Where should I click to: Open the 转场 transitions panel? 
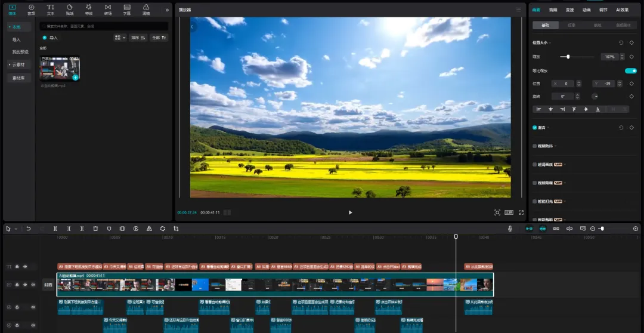click(107, 10)
